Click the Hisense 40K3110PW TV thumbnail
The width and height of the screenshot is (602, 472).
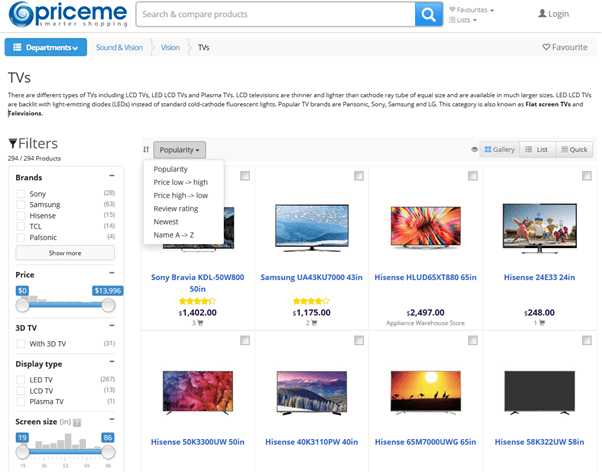point(312,393)
